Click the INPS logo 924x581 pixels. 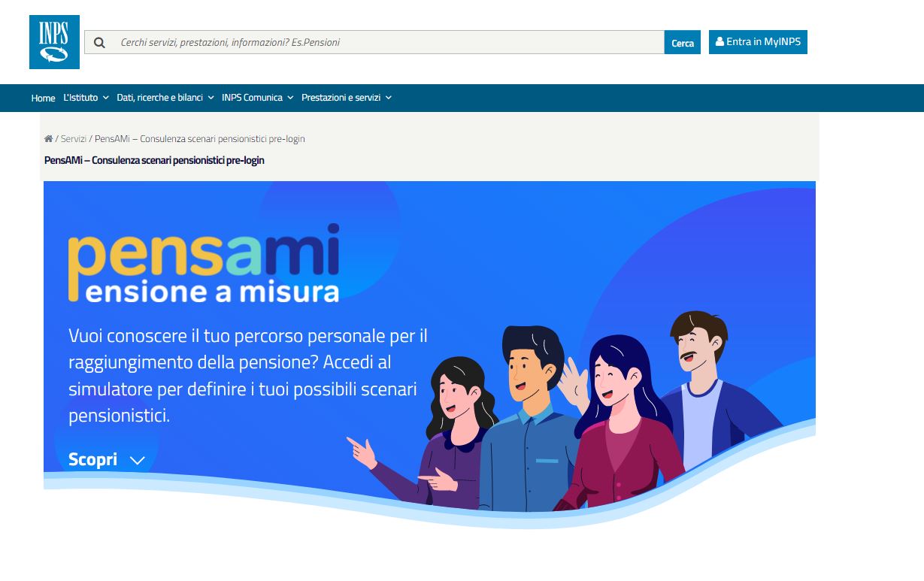(54, 42)
